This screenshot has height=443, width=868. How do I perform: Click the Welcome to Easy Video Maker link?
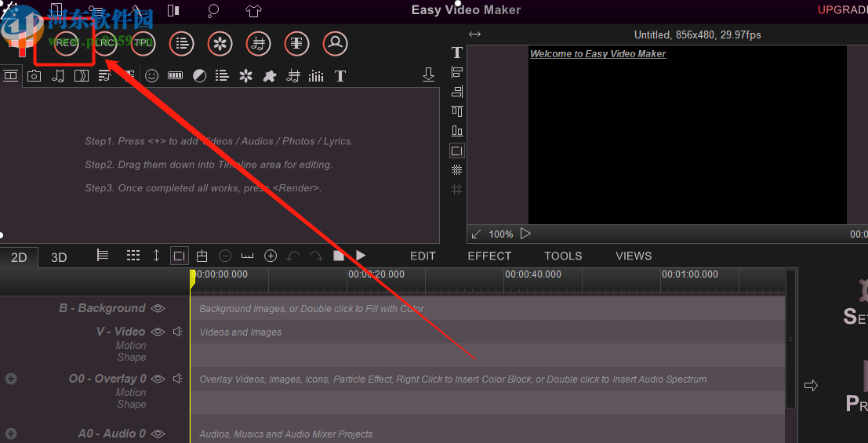tap(597, 54)
